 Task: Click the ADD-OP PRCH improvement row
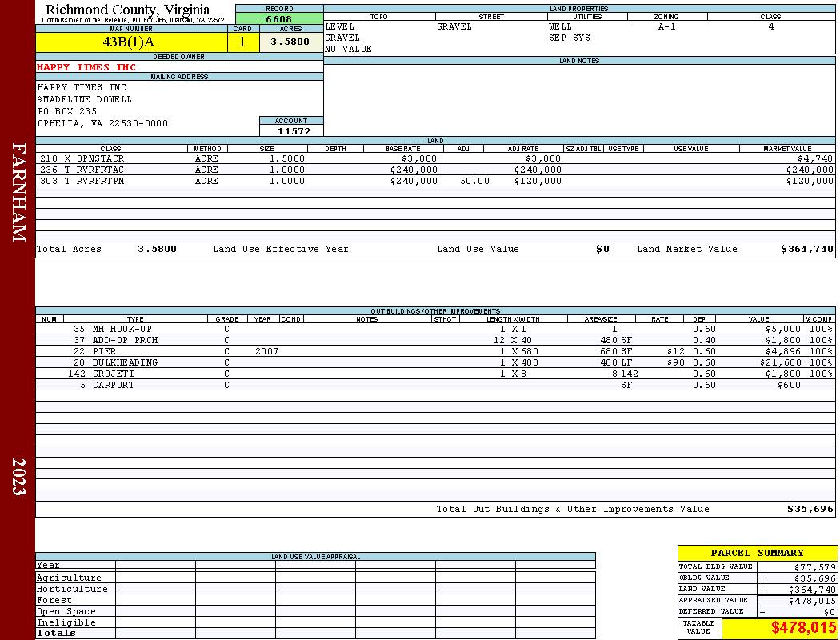pos(435,340)
